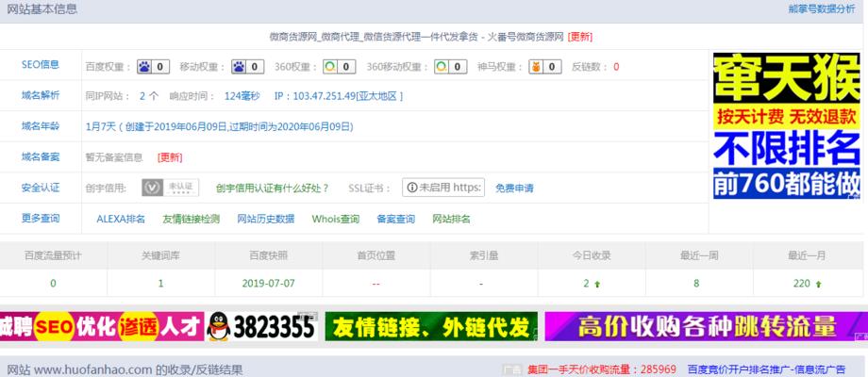
Task: Click the 反链数 value 0
Action: [616, 67]
